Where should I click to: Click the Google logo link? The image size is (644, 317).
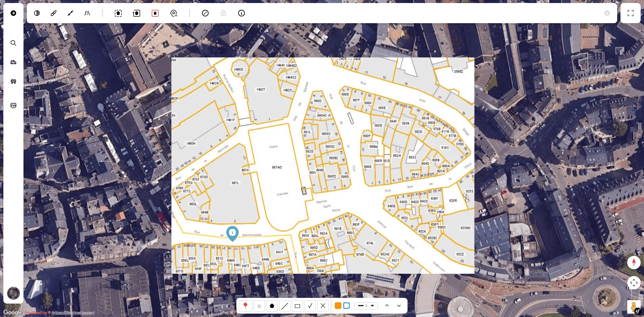coord(13,313)
